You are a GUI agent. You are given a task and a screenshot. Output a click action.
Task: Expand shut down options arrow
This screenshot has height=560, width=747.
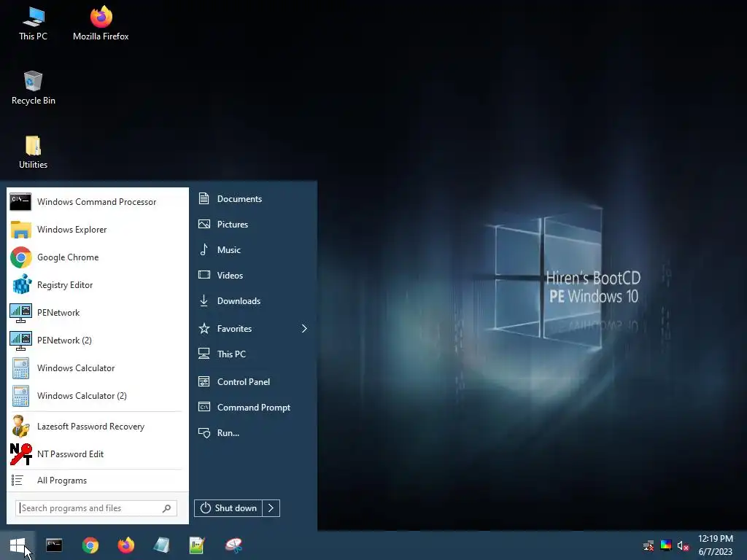pyautogui.click(x=271, y=508)
